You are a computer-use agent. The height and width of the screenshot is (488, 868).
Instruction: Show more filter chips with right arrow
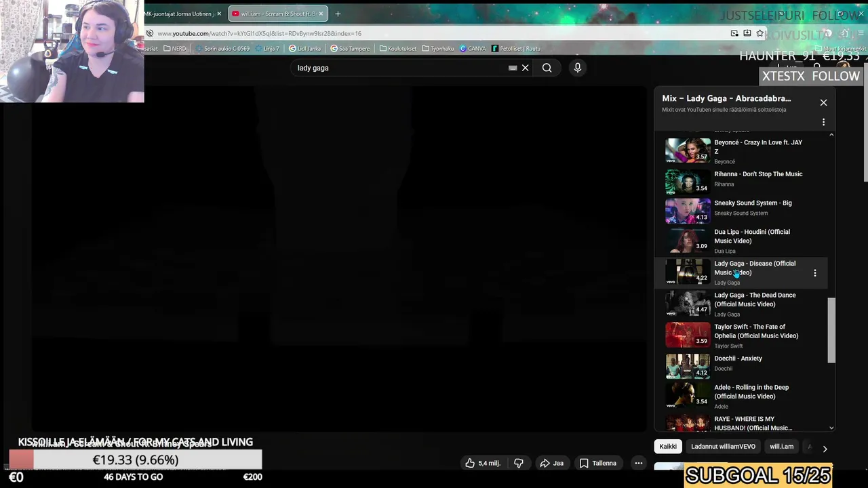tap(825, 449)
